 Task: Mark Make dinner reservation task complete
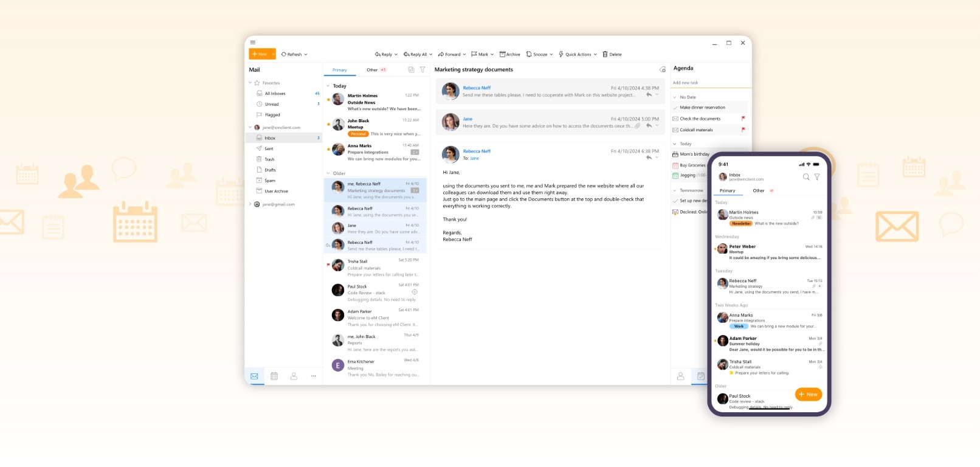[x=675, y=108]
